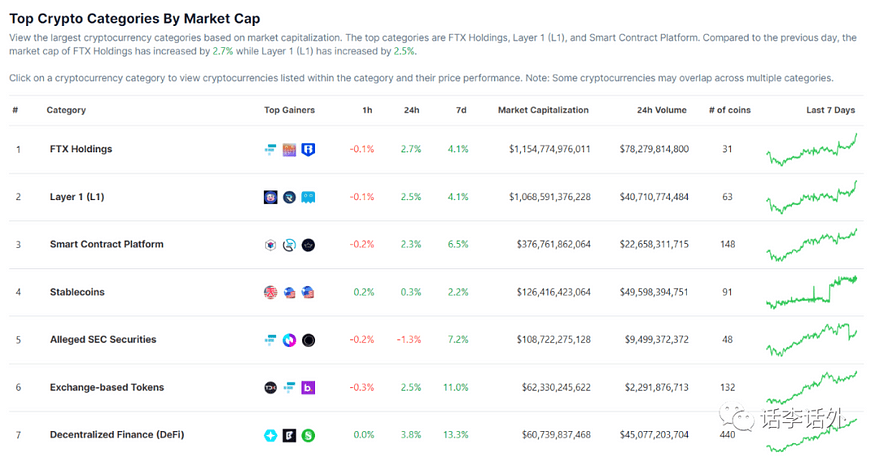Sort by '# of coins' column header
Image resolution: width=875 pixels, height=457 pixels.
(729, 110)
